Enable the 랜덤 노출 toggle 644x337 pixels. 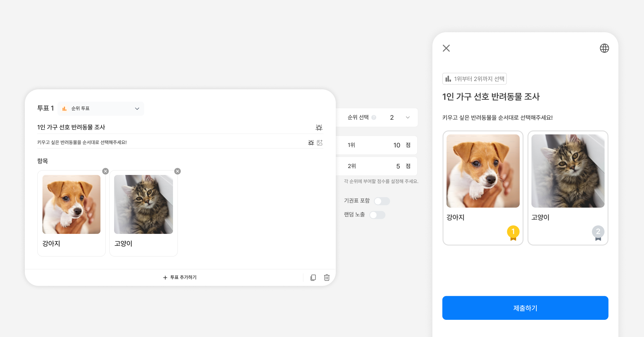(x=377, y=215)
